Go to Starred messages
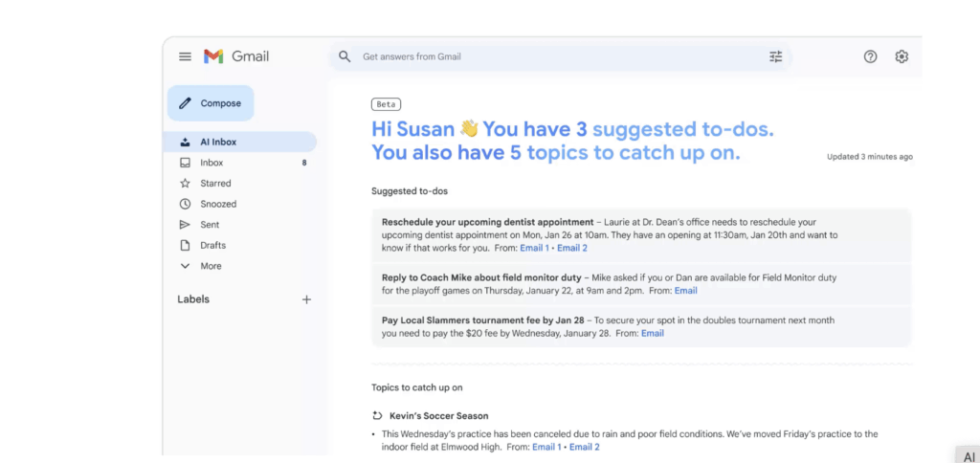 tap(215, 184)
